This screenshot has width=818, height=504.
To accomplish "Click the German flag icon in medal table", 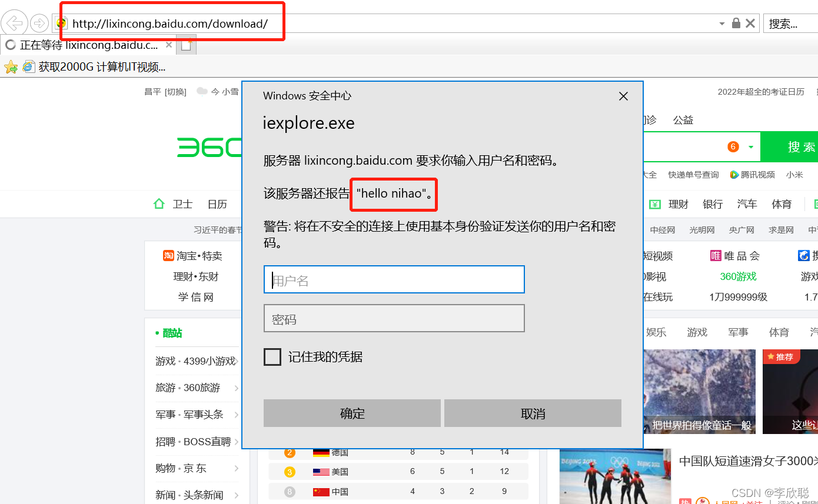I will (321, 452).
